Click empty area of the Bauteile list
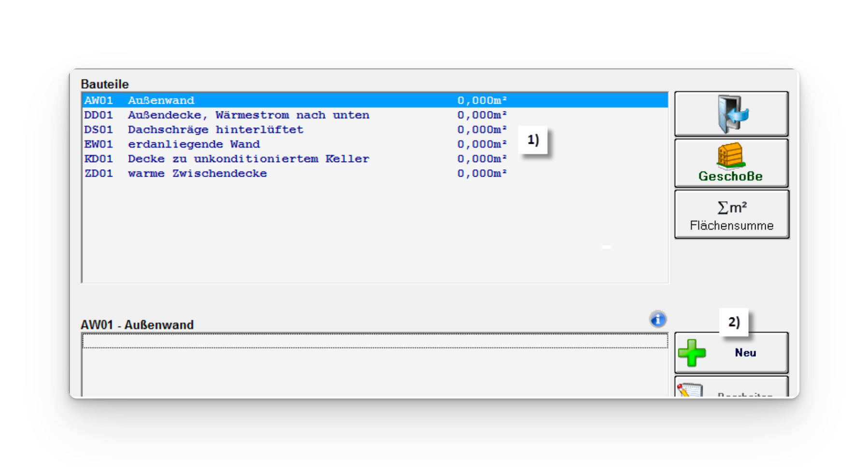The image size is (868, 467). point(375,231)
